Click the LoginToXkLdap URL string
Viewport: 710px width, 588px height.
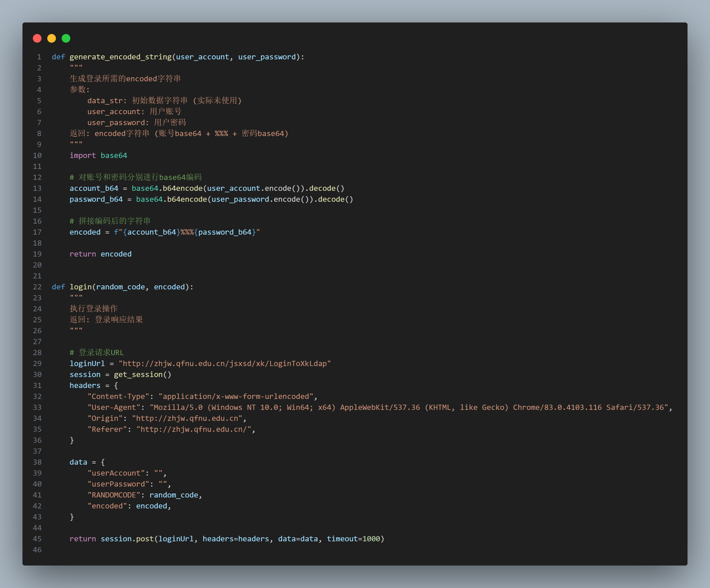(x=224, y=363)
